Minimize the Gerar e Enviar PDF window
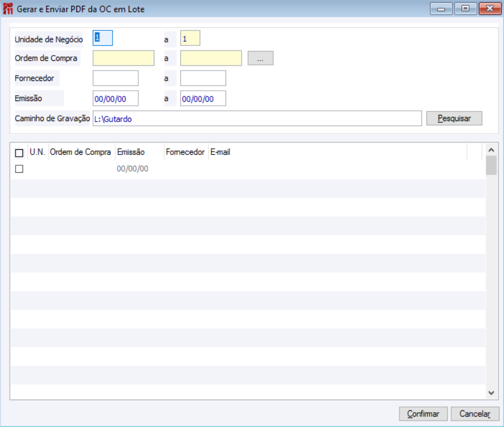This screenshot has width=504, height=427. pyautogui.click(x=441, y=9)
